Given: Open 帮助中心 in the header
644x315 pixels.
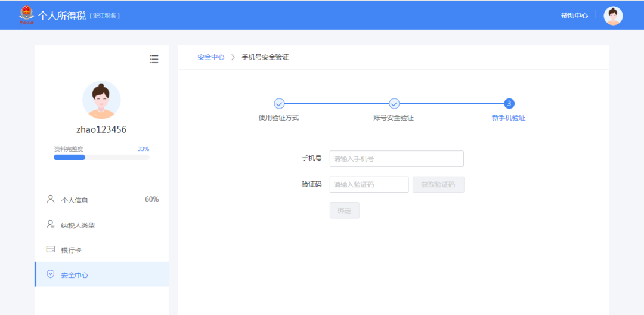Looking at the screenshot, I should [574, 16].
